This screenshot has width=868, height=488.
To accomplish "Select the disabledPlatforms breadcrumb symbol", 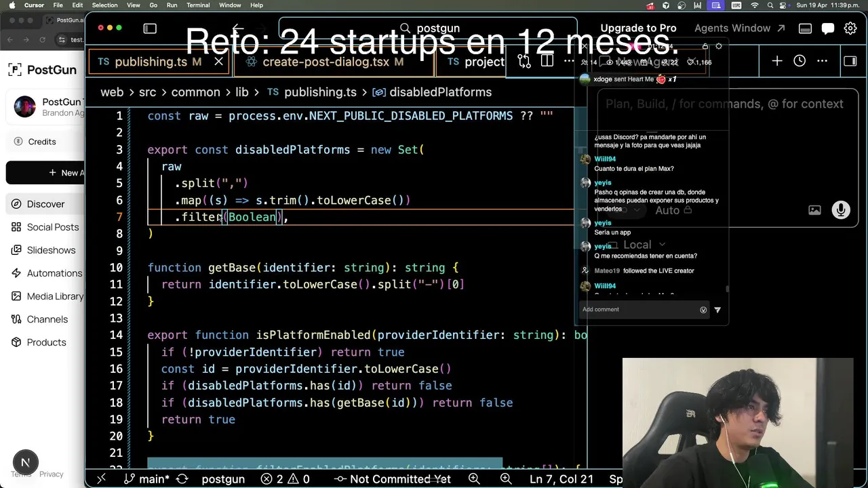I will click(432, 92).
